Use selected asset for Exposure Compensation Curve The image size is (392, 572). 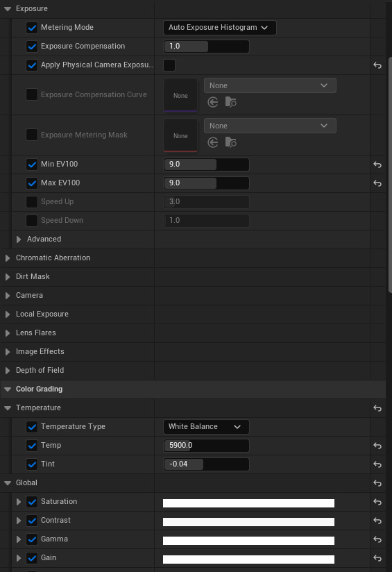tap(212, 102)
